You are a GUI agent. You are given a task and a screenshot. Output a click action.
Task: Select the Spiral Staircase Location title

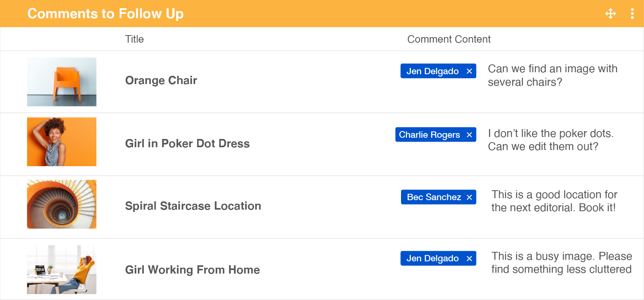click(x=193, y=206)
